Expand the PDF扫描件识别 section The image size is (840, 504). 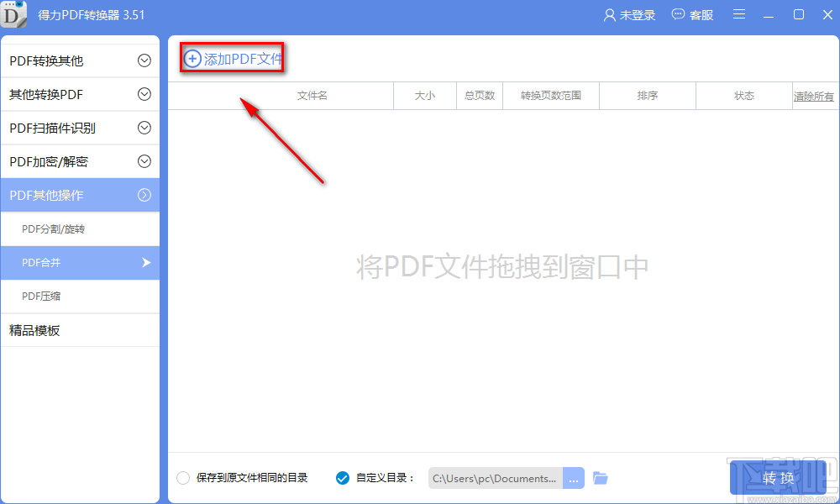(x=80, y=129)
